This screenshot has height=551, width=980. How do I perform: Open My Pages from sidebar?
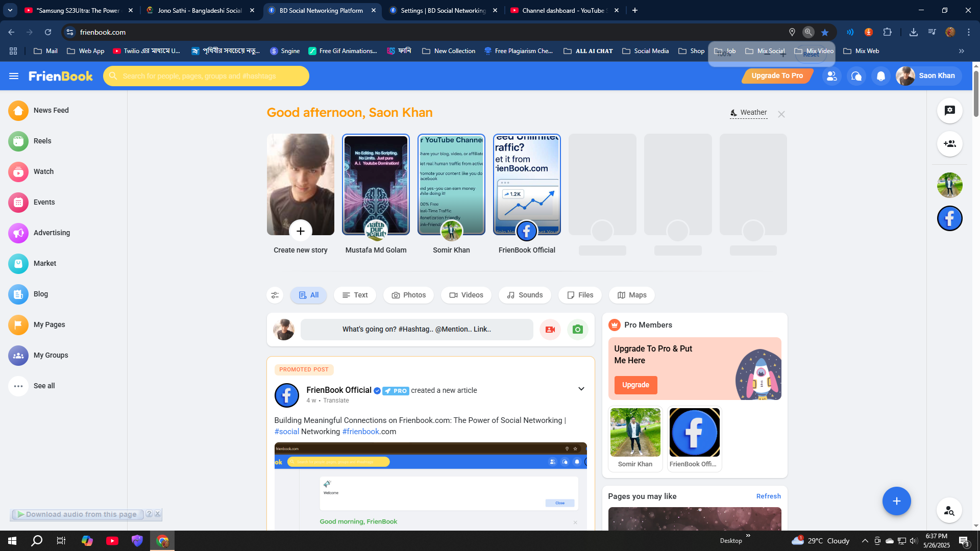(37, 324)
